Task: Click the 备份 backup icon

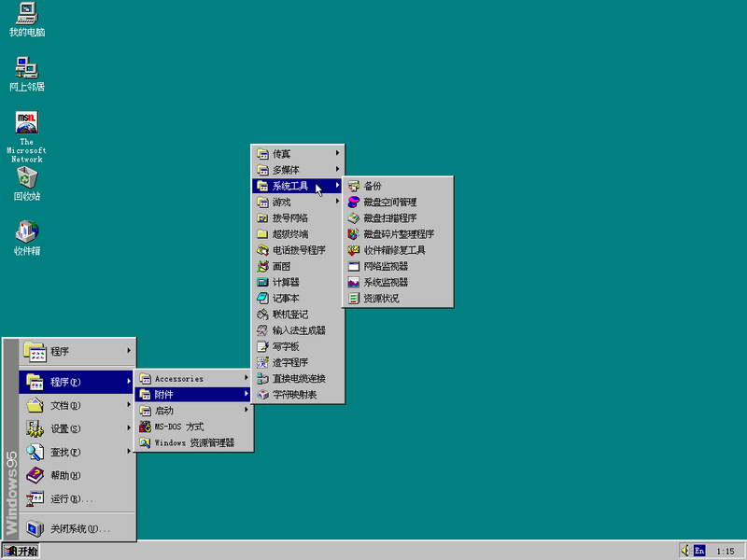Action: (x=354, y=186)
